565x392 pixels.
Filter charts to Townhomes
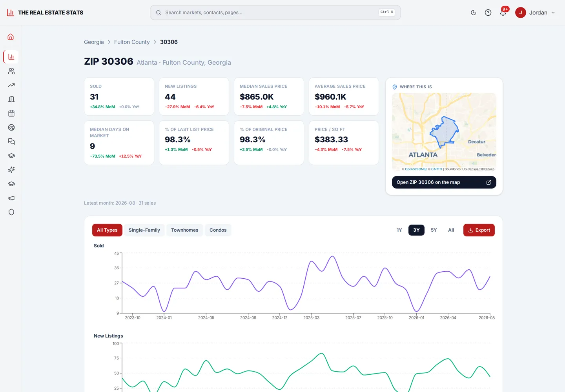(x=185, y=230)
